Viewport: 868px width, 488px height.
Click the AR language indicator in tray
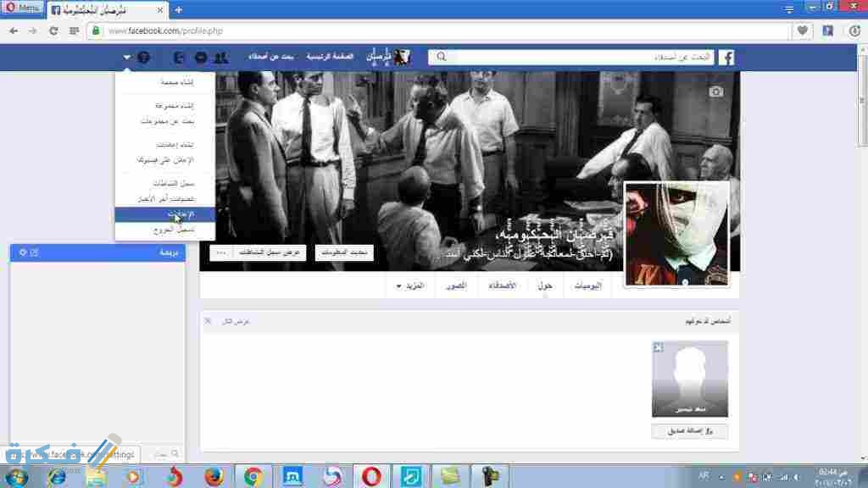coord(704,476)
